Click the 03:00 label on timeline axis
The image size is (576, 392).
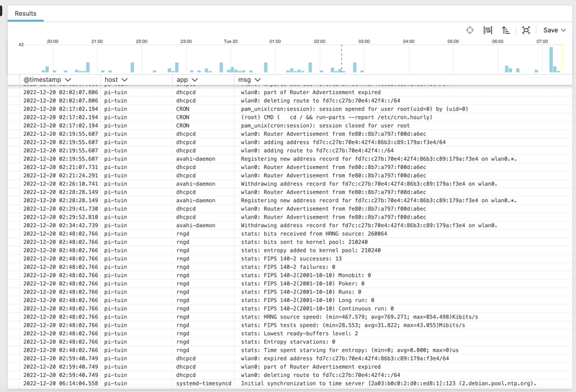pyautogui.click(x=364, y=42)
